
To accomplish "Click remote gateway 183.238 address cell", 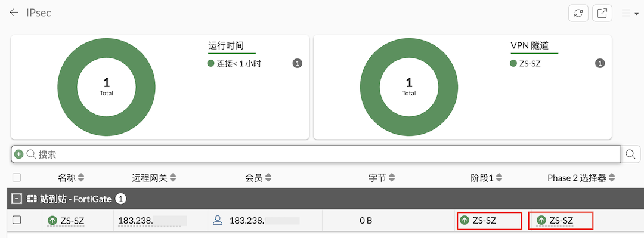I will tap(153, 221).
